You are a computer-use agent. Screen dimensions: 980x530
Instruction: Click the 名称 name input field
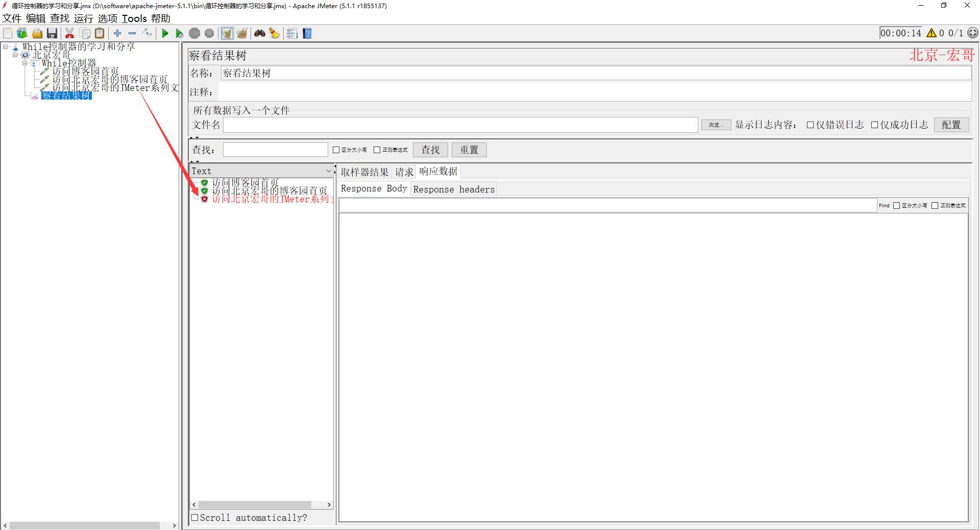(596, 74)
